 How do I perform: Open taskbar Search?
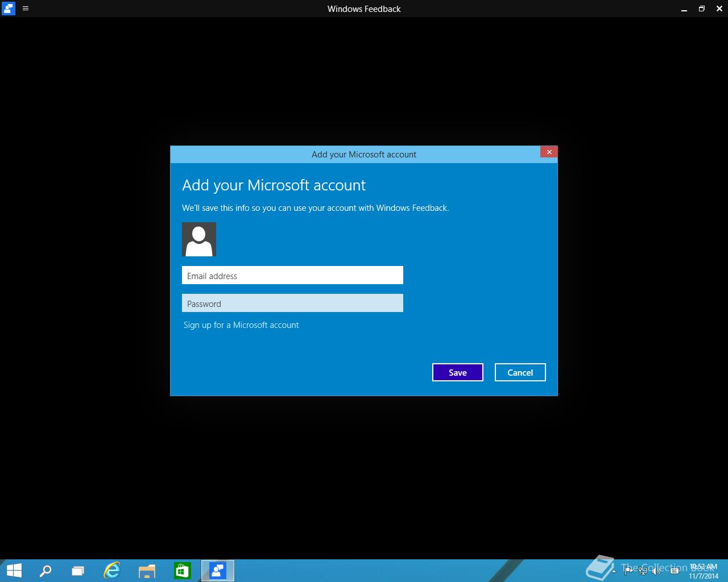click(45, 570)
